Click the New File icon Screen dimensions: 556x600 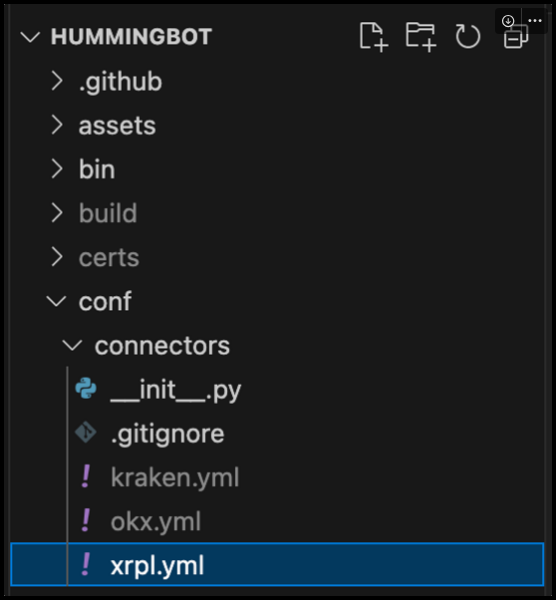pyautogui.click(x=373, y=37)
